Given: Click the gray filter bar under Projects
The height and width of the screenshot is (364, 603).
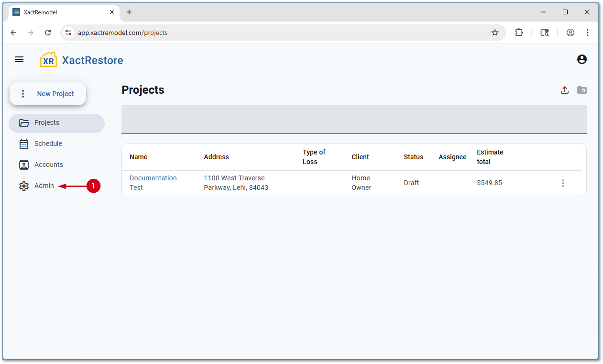Looking at the screenshot, I should [x=354, y=119].
